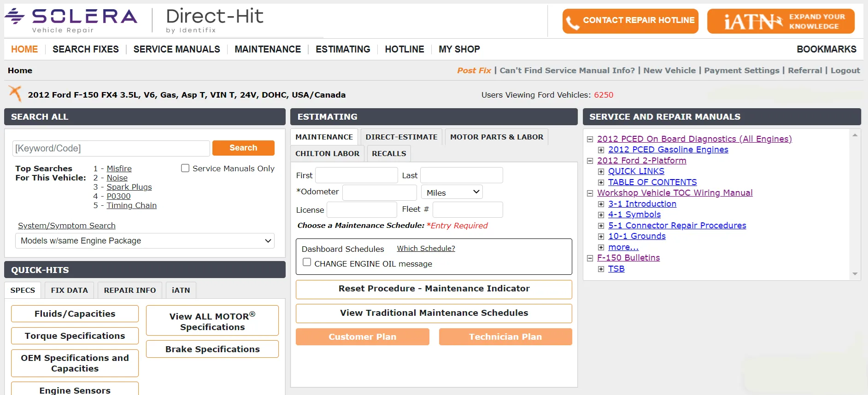Collapse the F-150 Bulletins minus icon

pos(590,258)
